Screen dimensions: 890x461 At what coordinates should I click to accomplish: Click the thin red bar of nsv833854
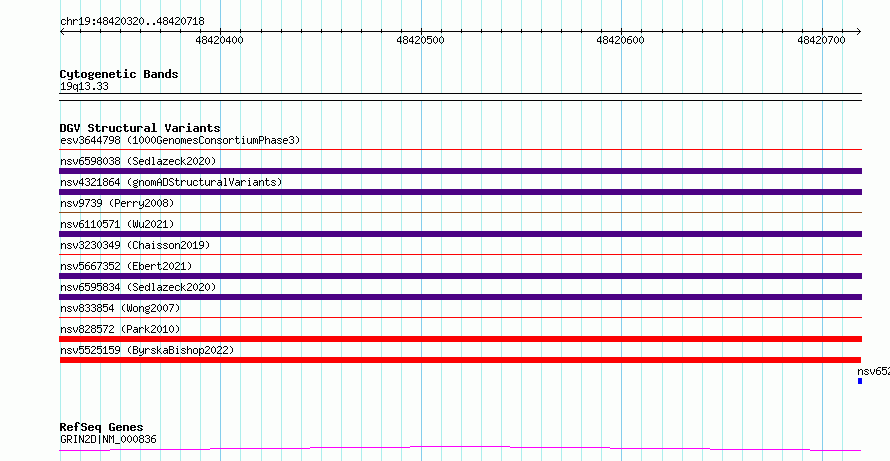pyautogui.click(x=460, y=317)
